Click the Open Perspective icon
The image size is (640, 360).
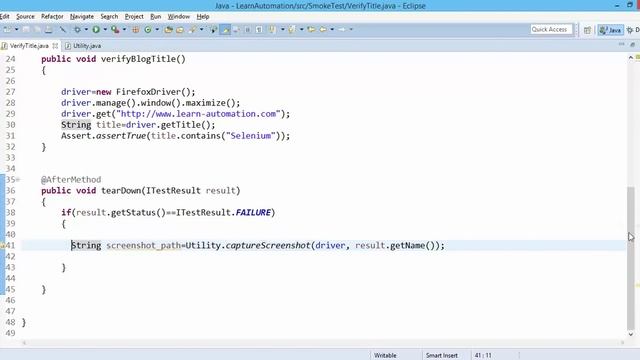tap(587, 30)
